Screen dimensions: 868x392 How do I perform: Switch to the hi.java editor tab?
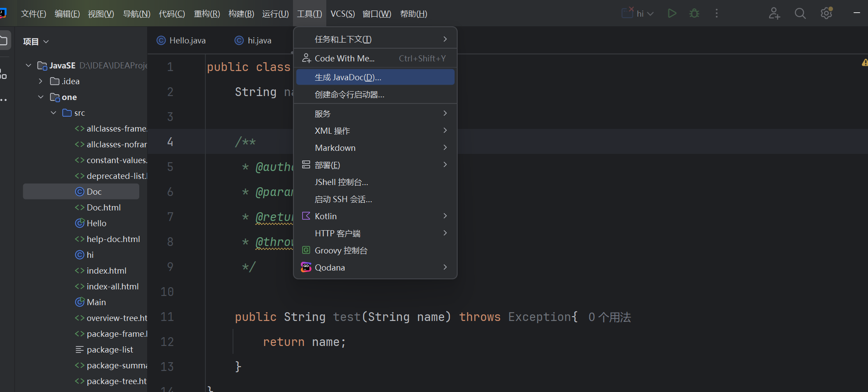(253, 40)
